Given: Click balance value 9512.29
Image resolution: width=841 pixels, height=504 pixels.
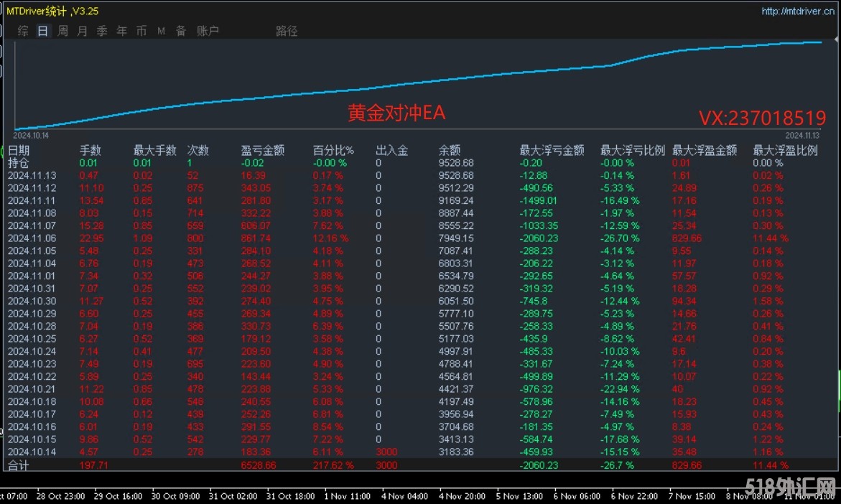Looking at the screenshot, I should coord(456,187).
